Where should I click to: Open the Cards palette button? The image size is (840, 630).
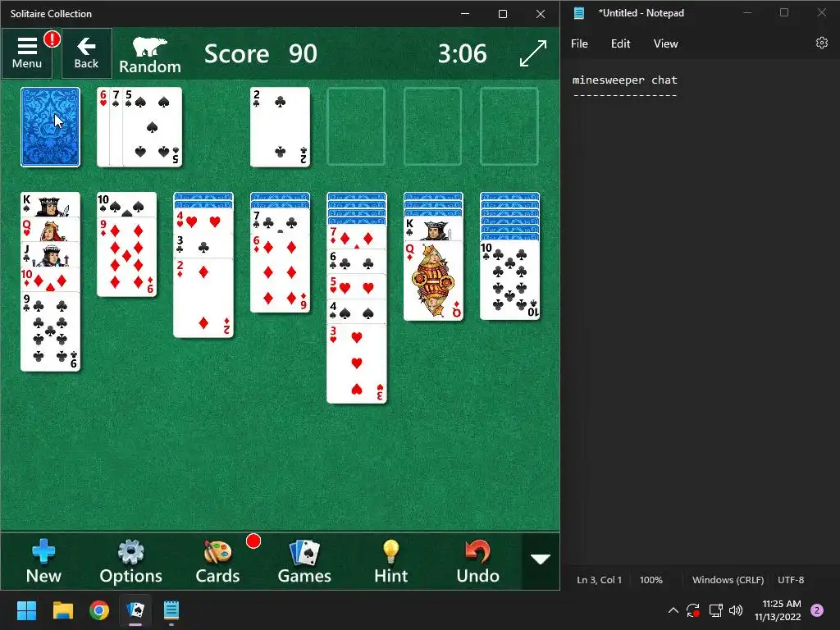tap(217, 561)
